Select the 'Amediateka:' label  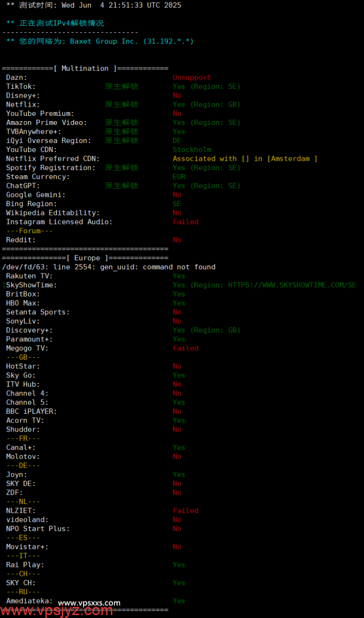point(30,601)
